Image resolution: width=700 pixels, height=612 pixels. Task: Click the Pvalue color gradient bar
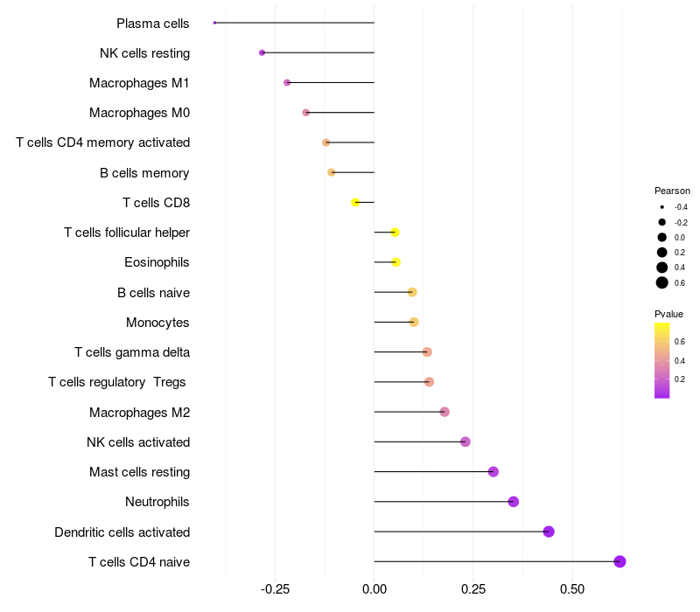click(x=662, y=360)
